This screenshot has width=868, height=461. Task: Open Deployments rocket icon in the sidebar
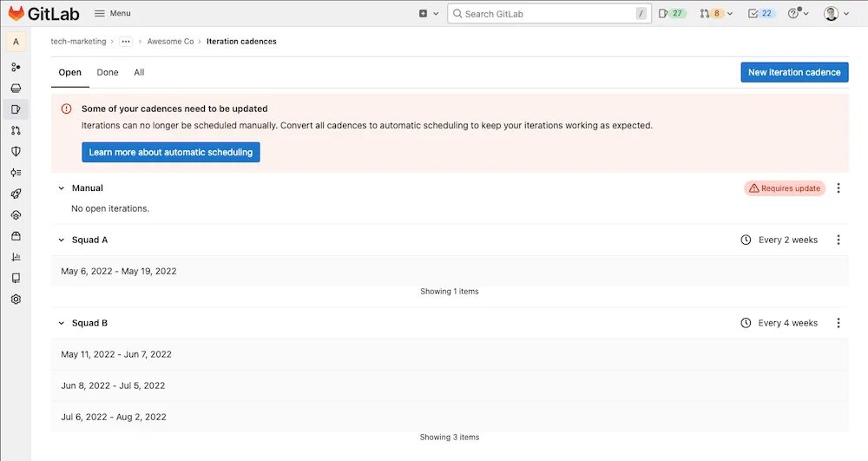coord(16,194)
